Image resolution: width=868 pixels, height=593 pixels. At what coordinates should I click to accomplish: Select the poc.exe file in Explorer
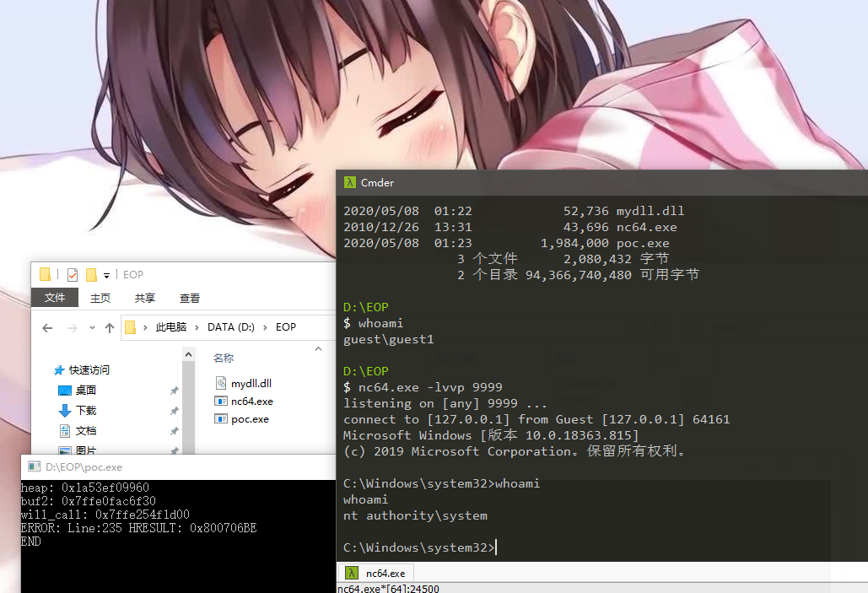(250, 419)
